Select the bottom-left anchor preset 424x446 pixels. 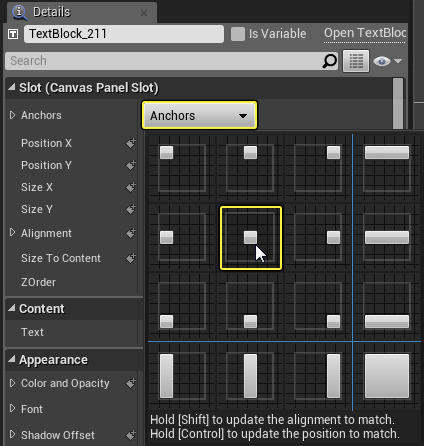(x=182, y=306)
